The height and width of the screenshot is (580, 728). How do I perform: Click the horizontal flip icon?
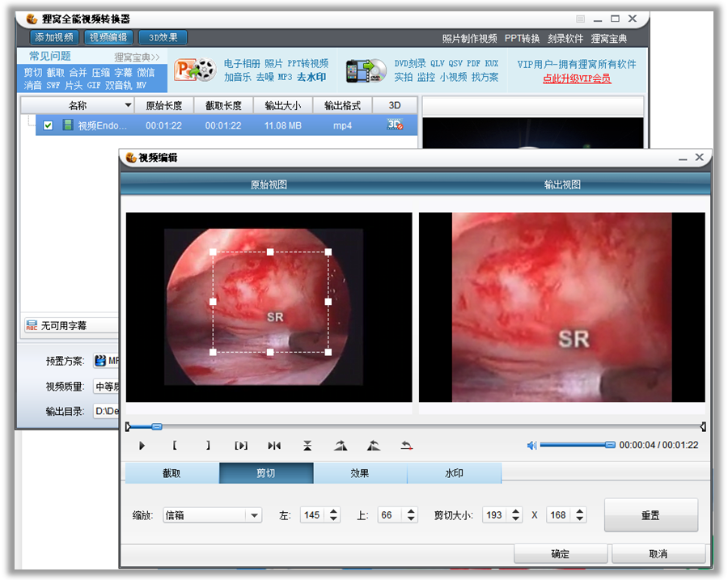click(274, 446)
